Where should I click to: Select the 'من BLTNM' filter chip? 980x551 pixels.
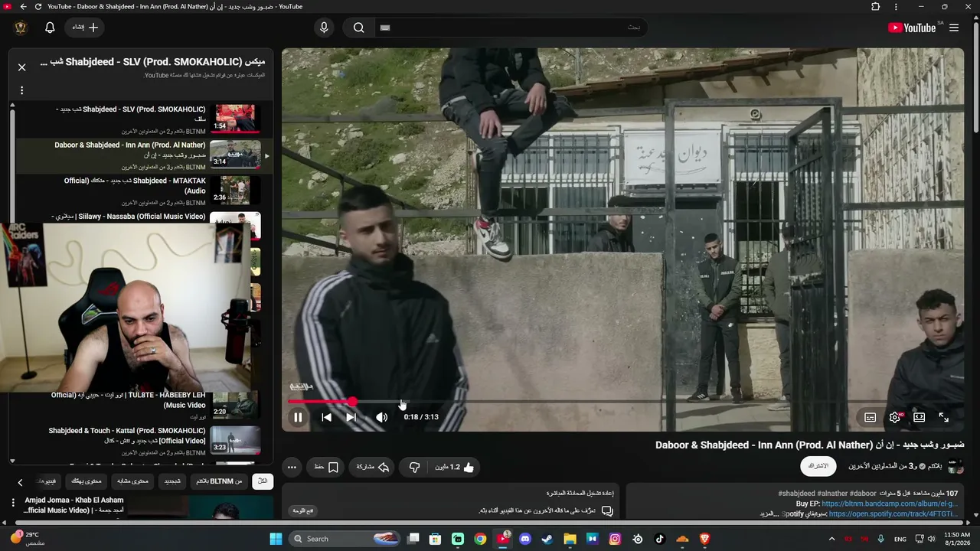pos(218,481)
